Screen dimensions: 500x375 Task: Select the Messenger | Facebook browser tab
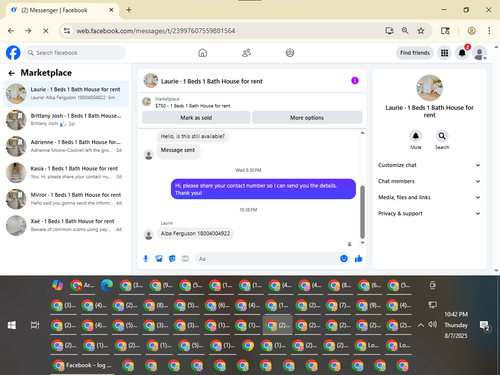click(62, 10)
